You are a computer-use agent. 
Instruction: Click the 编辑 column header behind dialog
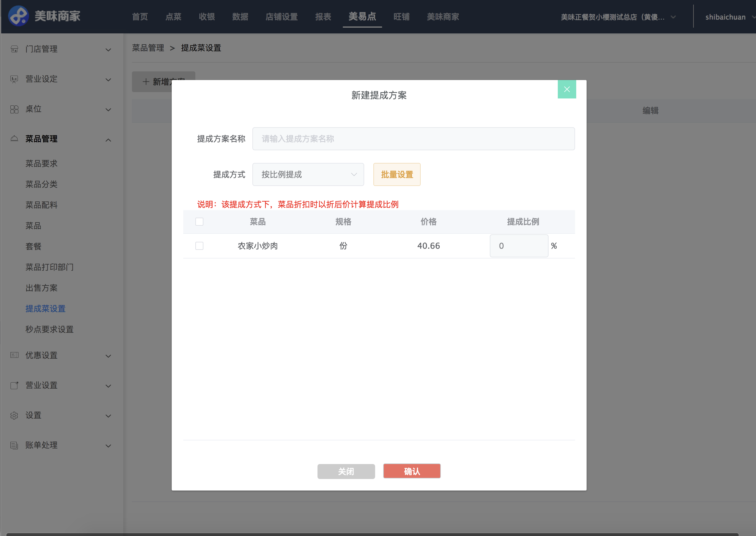[x=650, y=111]
